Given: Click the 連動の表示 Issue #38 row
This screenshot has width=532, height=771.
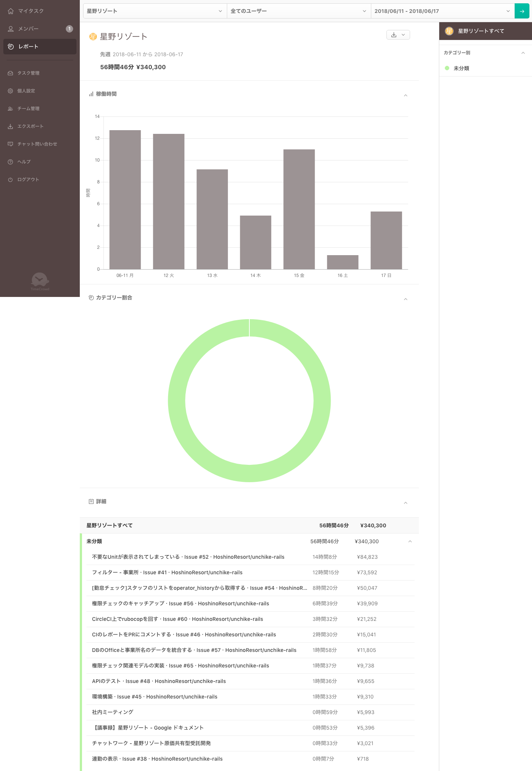Looking at the screenshot, I should 250,759.
